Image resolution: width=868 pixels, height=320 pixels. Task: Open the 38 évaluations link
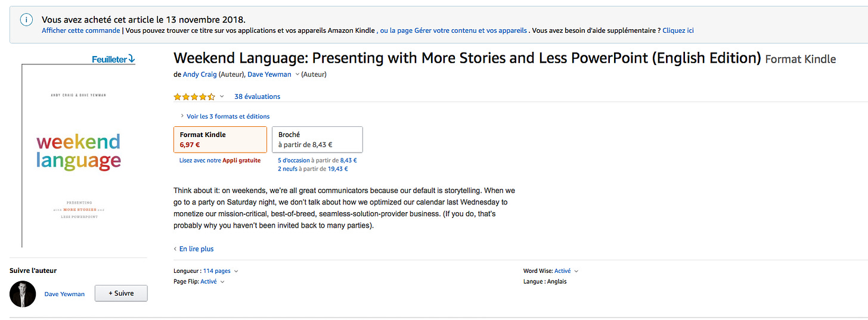click(x=257, y=97)
